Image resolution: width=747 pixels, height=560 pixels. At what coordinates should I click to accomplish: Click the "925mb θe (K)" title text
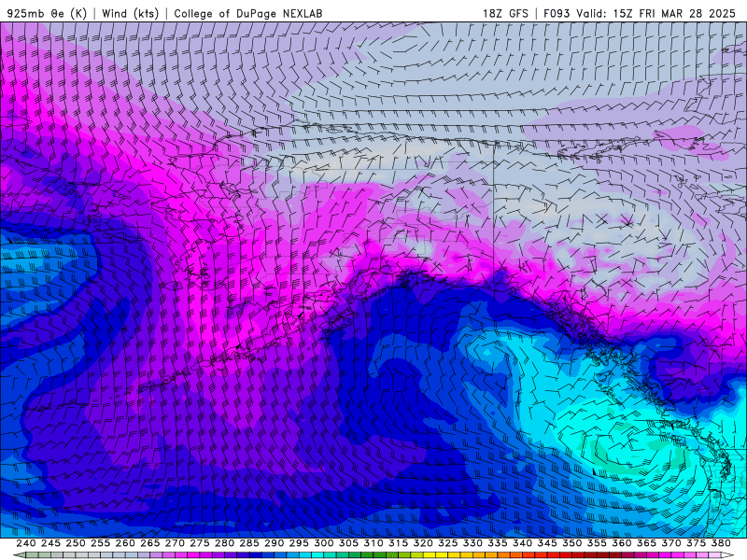click(x=47, y=13)
